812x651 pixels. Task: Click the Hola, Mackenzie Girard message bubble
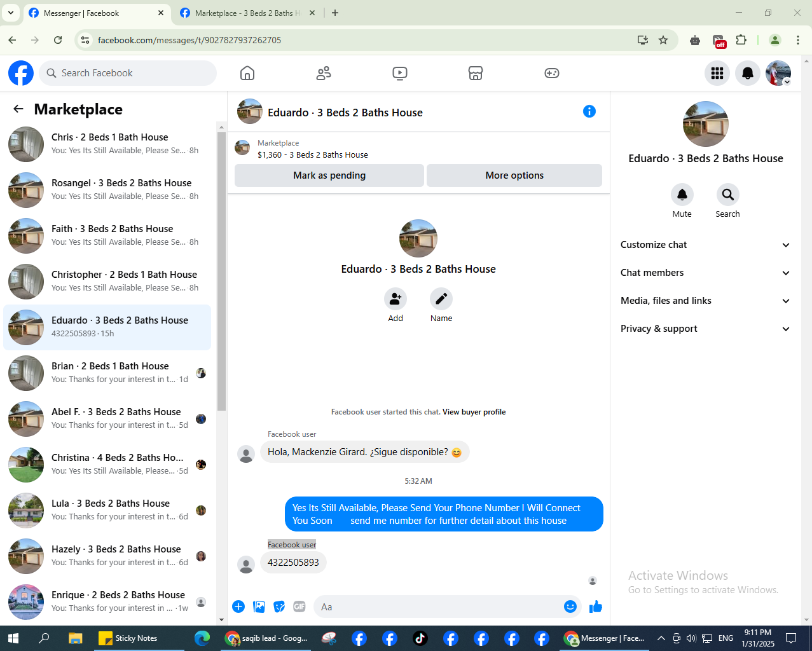tap(364, 452)
